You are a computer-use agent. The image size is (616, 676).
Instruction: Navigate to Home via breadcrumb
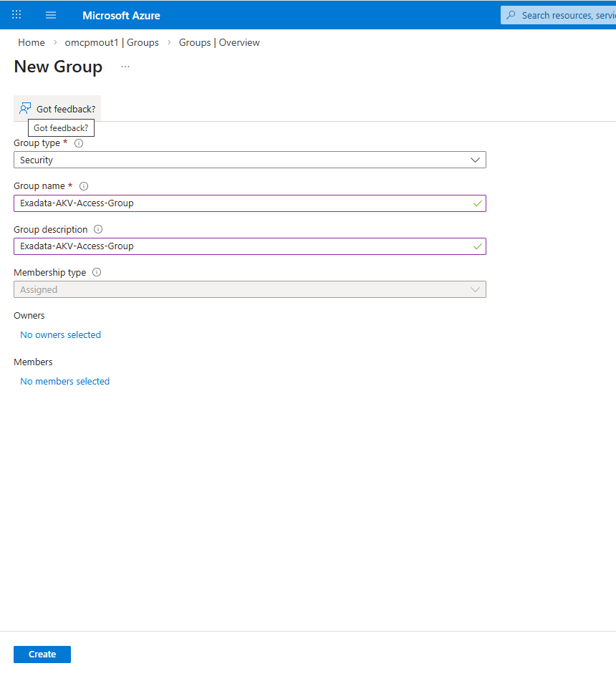(31, 42)
